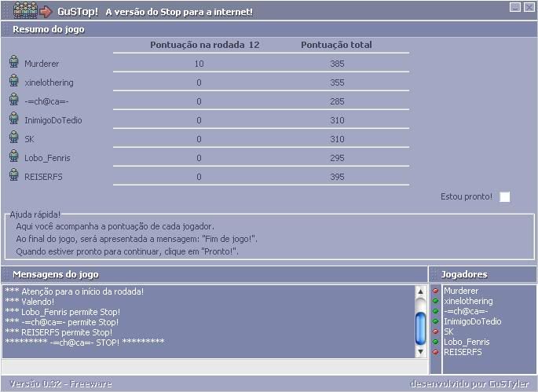Select REISERFS in the Jogadores list

pyautogui.click(x=463, y=352)
